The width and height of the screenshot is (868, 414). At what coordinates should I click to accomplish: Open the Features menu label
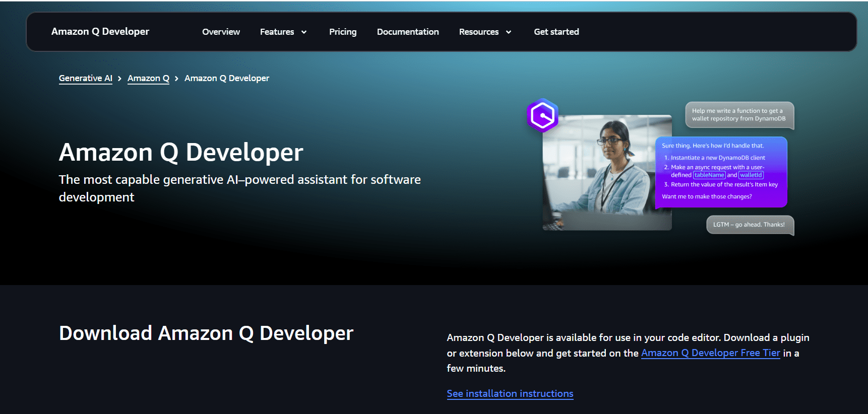point(277,32)
